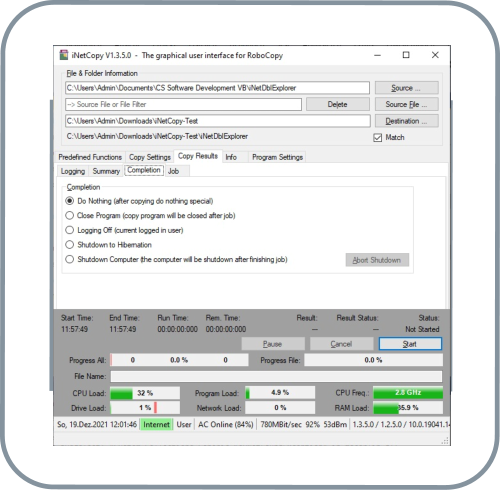500x490 pixels.
Task: Click the window resize grip corner
Action: tap(445, 441)
